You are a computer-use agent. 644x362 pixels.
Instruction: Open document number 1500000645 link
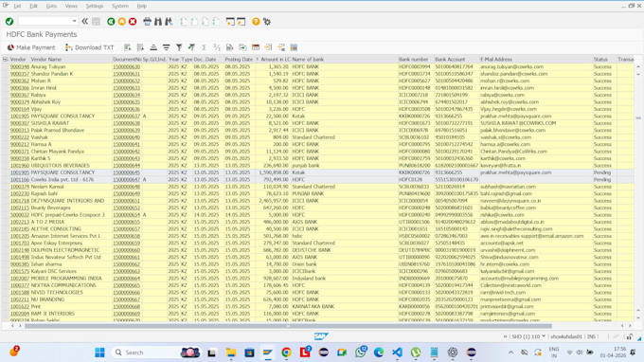[x=127, y=172]
